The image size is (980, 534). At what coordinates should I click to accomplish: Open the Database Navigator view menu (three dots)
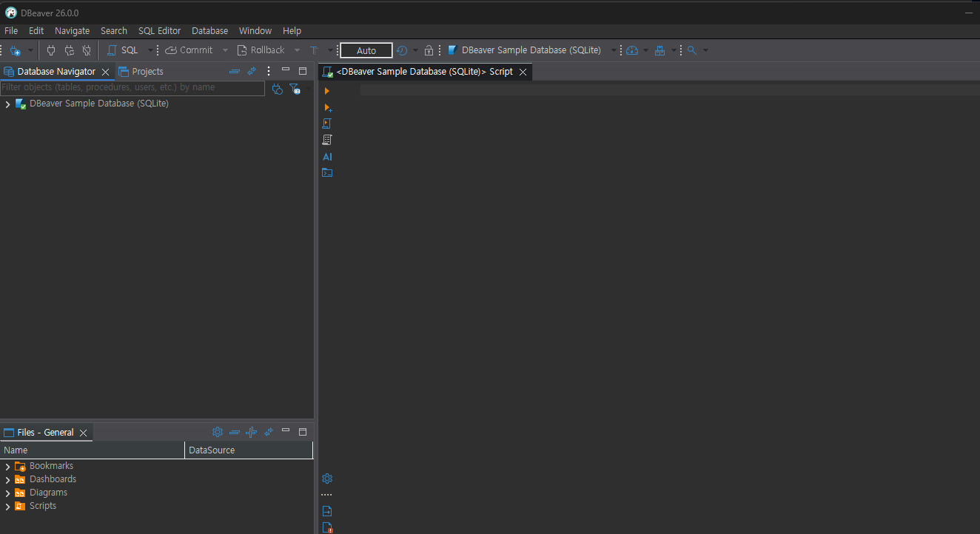[269, 71]
